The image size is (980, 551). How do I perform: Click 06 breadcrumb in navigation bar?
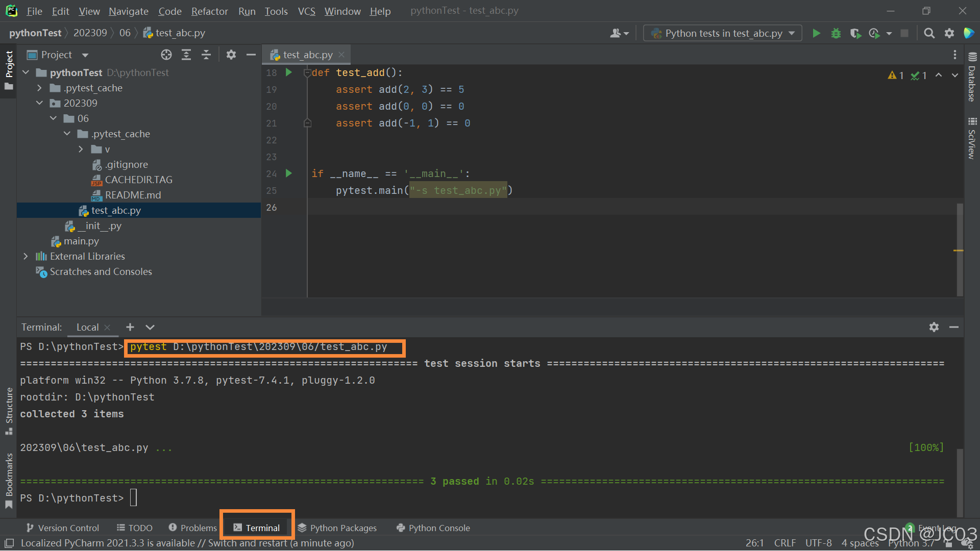(125, 33)
